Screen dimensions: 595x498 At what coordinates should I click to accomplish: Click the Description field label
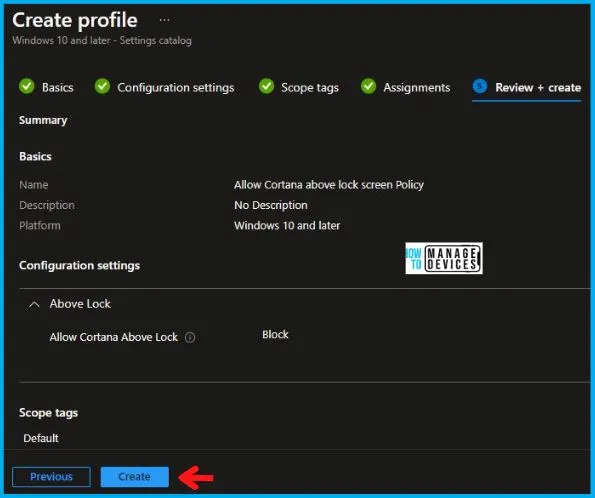point(47,205)
